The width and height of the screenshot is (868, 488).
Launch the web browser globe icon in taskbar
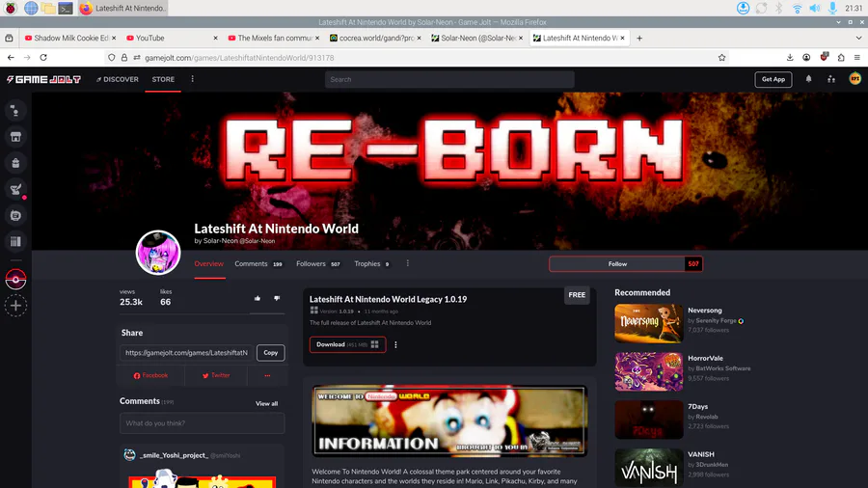[x=31, y=8]
